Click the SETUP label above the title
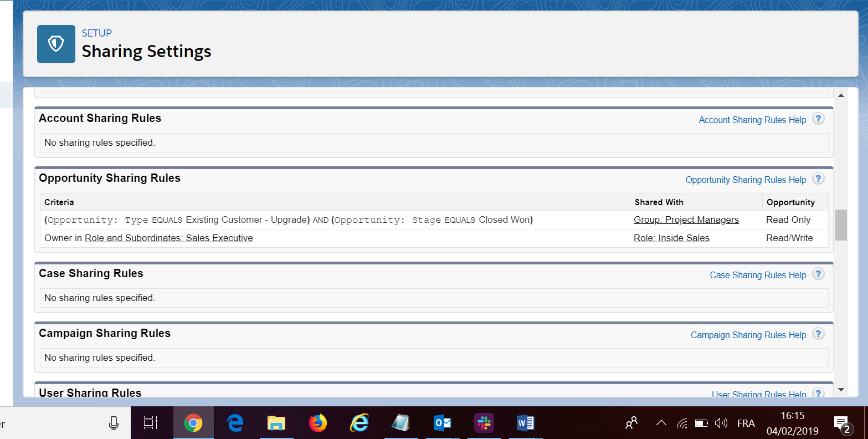Image resolution: width=868 pixels, height=439 pixels. (97, 33)
